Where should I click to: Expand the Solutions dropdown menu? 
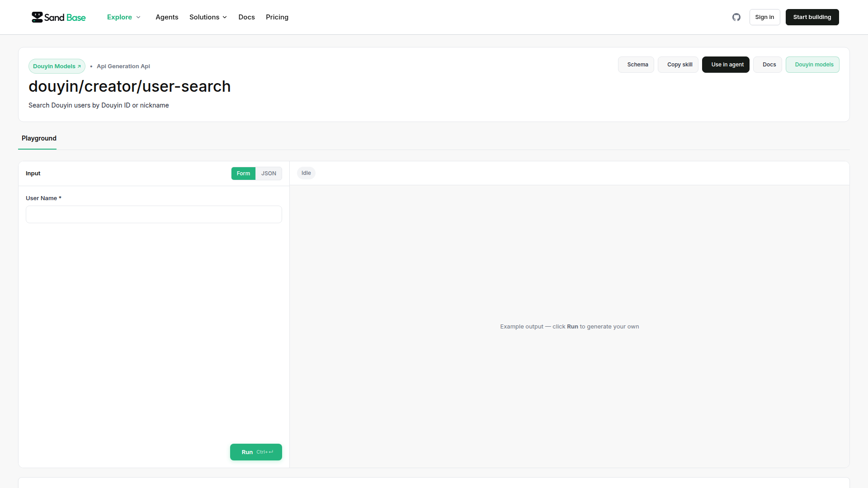[208, 17]
